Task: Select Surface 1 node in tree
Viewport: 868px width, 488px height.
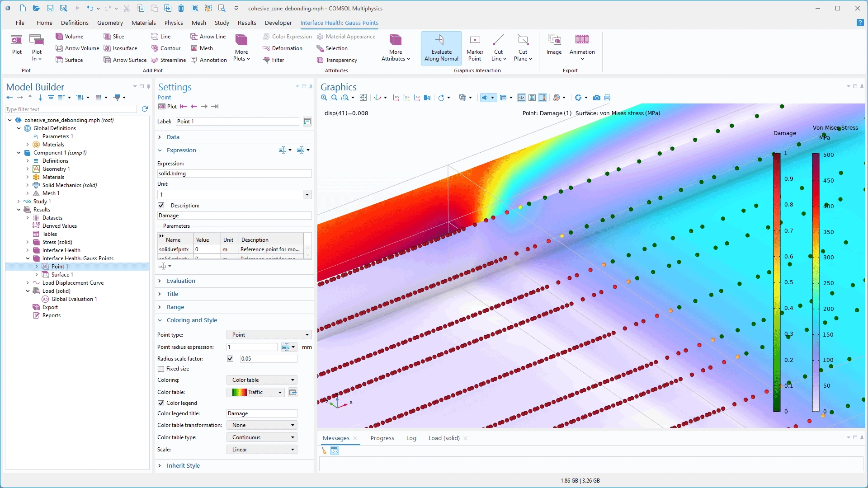Action: tap(62, 275)
